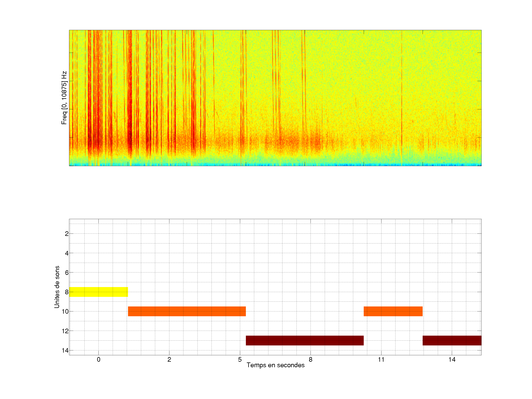The image size is (532, 399).
Task: Click the 'Temps en secondes' axis label
Action: [x=275, y=365]
